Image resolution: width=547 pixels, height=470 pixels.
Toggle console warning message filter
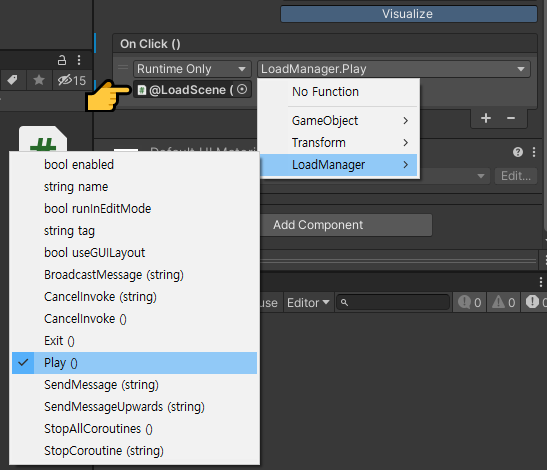[x=503, y=302]
